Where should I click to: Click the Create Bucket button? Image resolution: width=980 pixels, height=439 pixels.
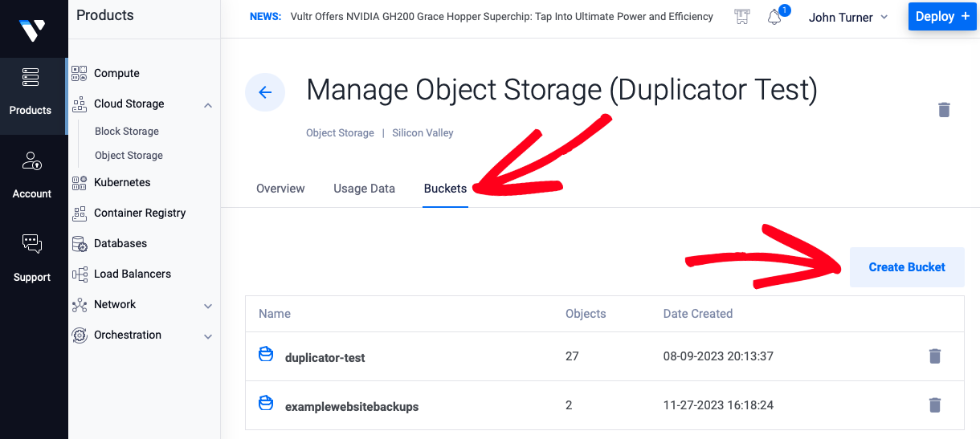coord(907,267)
